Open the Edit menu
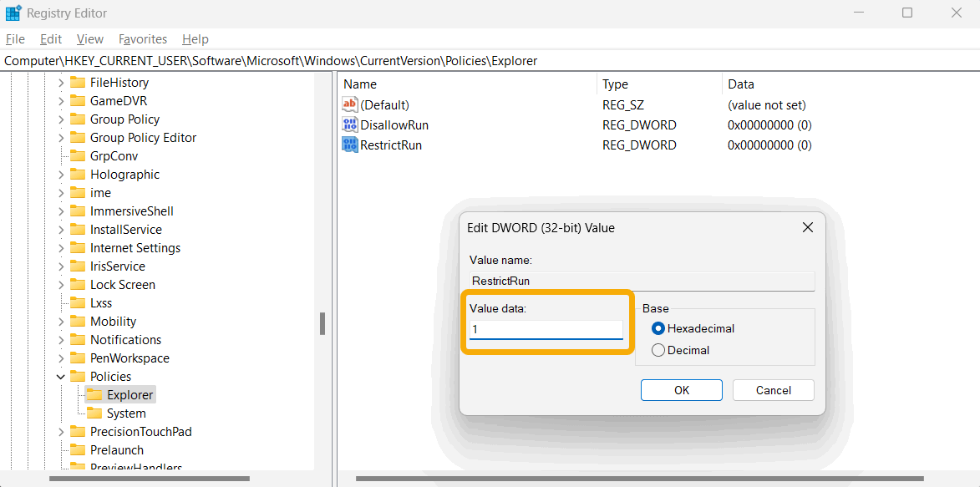 pyautogui.click(x=51, y=38)
